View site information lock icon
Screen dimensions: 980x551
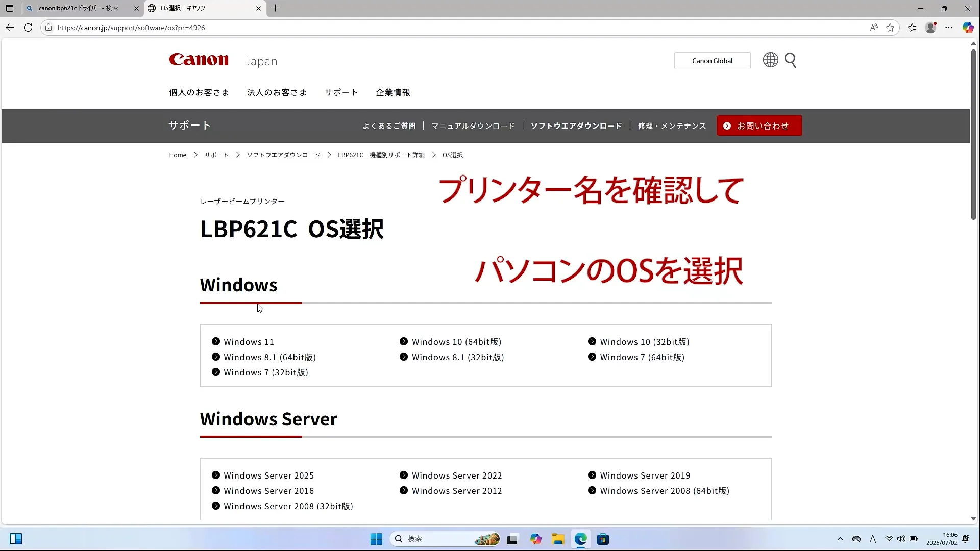tap(48, 28)
